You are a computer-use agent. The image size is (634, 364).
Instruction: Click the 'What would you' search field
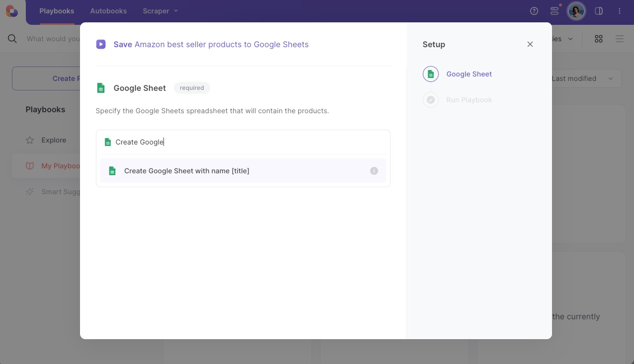pos(53,39)
